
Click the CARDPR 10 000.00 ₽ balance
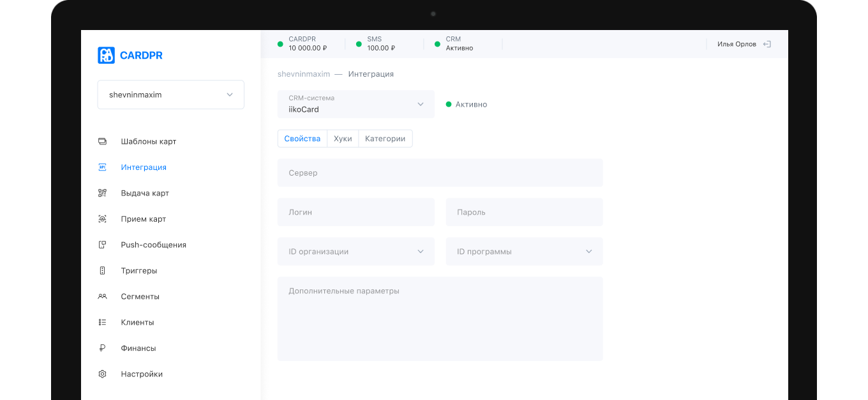coord(308,43)
